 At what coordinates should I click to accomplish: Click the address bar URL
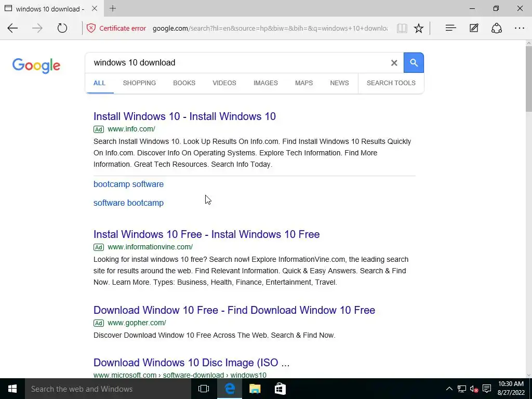270,28
